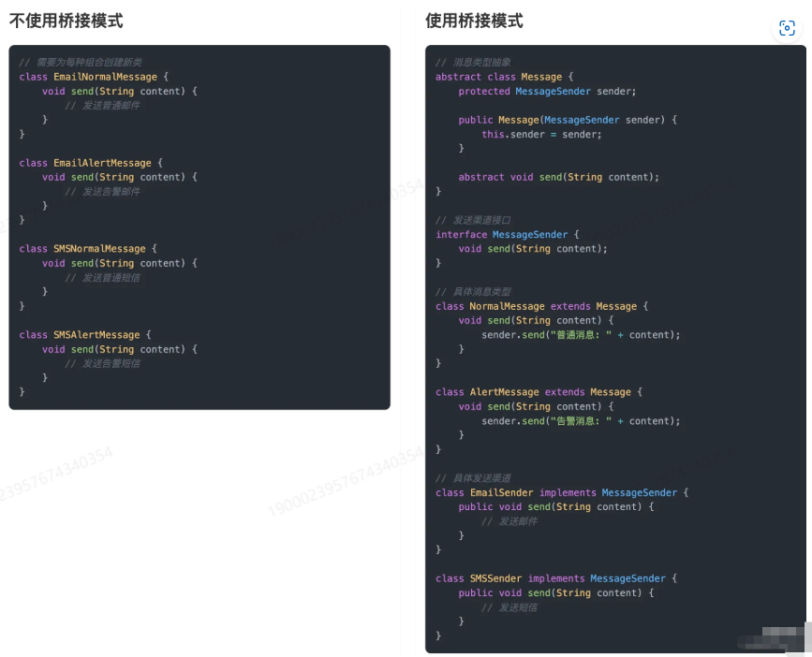Click the comment 发送告警短信

coord(102,363)
